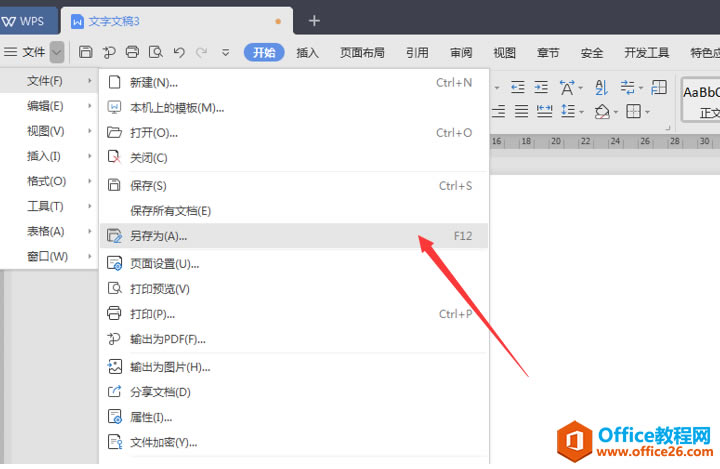Select the 开发工具 ribbon tab
Image resolution: width=720 pixels, height=469 pixels.
[647, 53]
